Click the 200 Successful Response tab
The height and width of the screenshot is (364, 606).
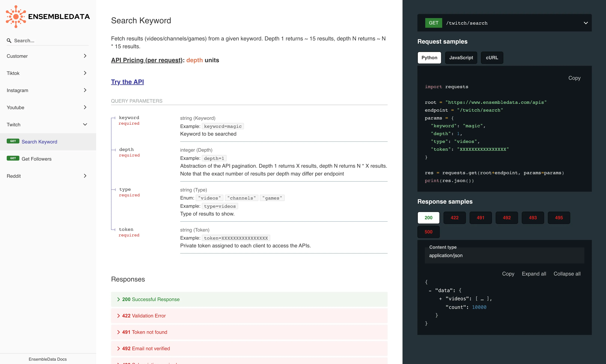point(150,299)
